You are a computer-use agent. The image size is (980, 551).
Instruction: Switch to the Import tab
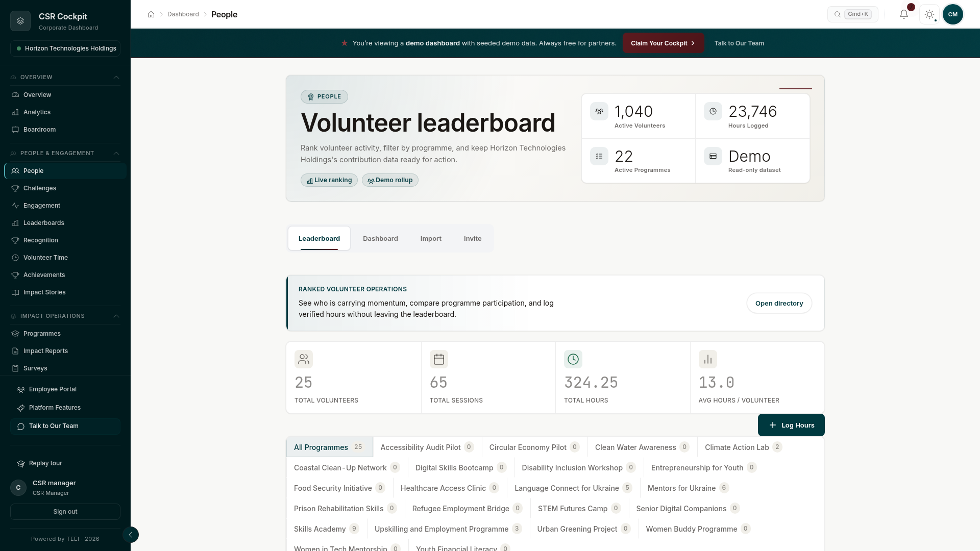431,238
